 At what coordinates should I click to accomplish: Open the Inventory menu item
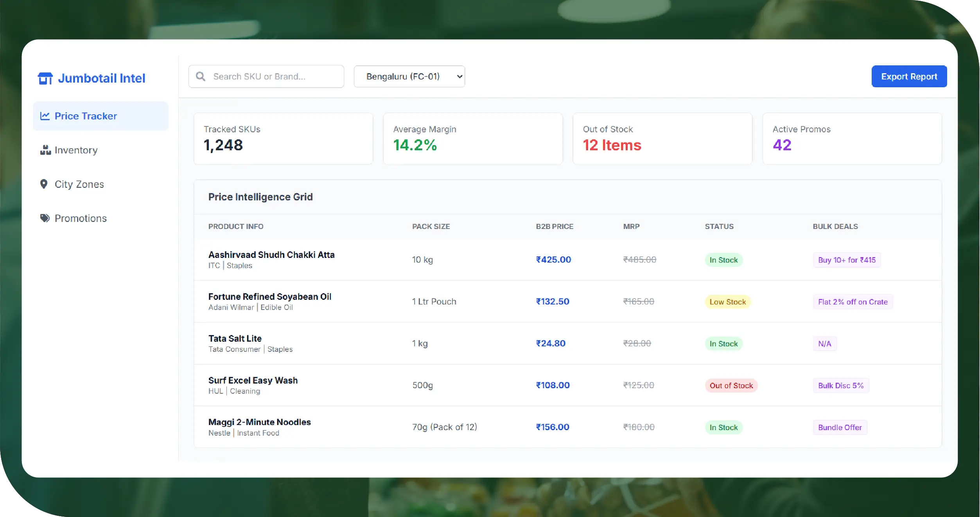76,150
